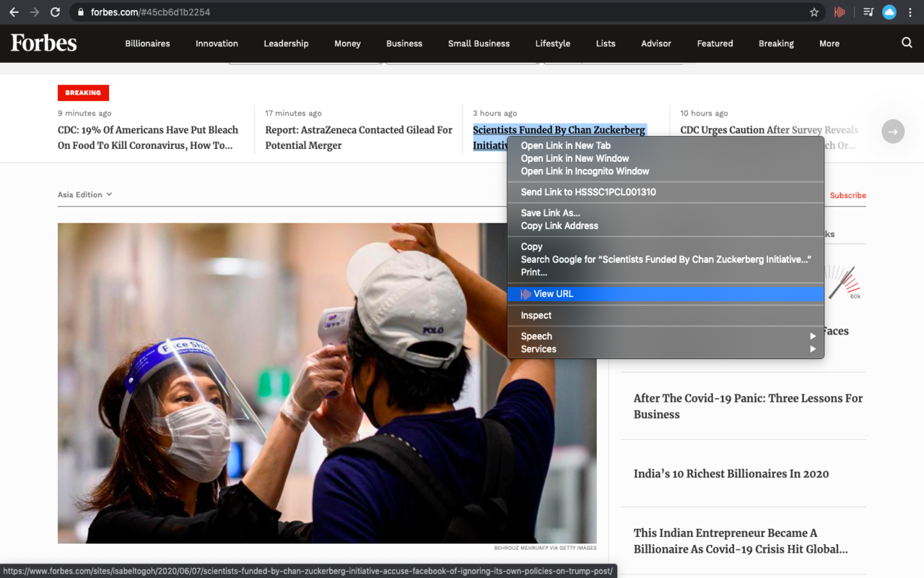Viewport: 924px width, 578px height.
Task: Expand the Services submenu
Action: coord(538,349)
